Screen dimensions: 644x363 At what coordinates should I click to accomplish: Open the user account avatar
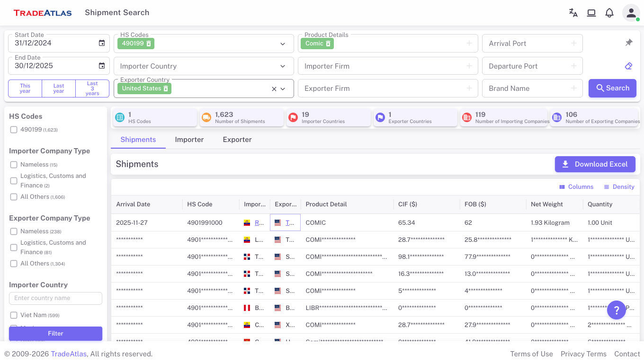tap(631, 13)
